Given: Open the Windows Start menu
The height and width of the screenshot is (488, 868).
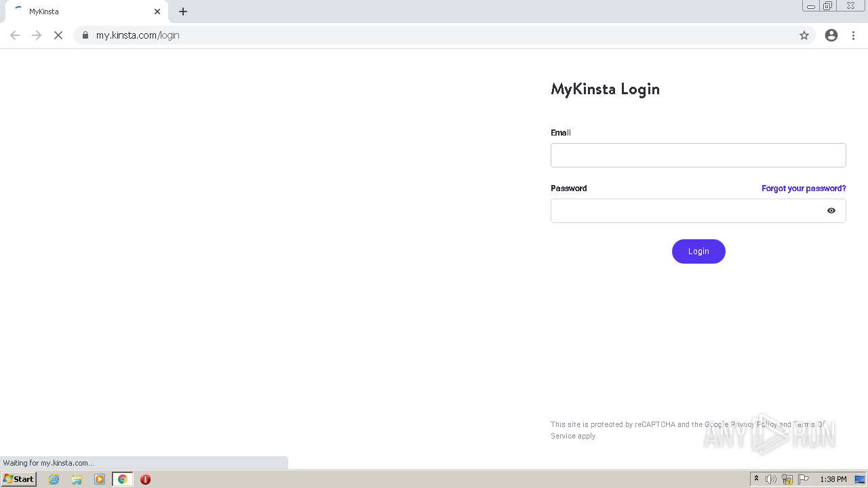Looking at the screenshot, I should pos(19,479).
